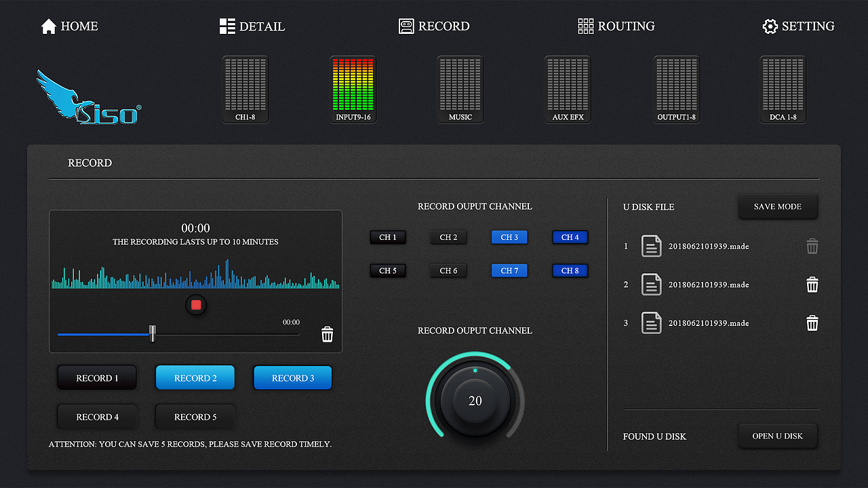Select the AUX EFX meter
This screenshot has height=488, width=868.
point(568,89)
